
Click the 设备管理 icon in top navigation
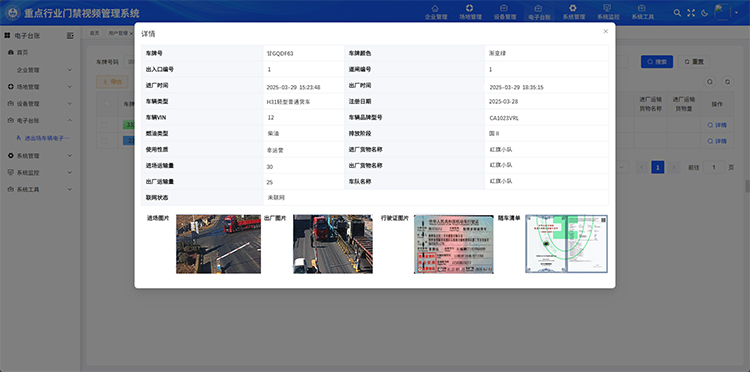tap(504, 8)
